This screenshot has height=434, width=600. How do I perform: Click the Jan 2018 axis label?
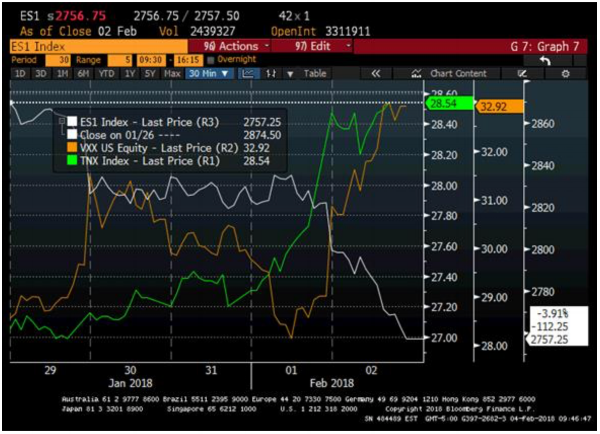coord(130,383)
